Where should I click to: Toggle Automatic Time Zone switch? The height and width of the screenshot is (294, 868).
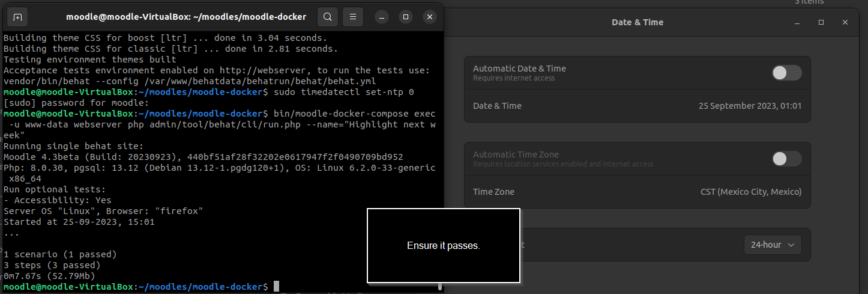(x=786, y=159)
